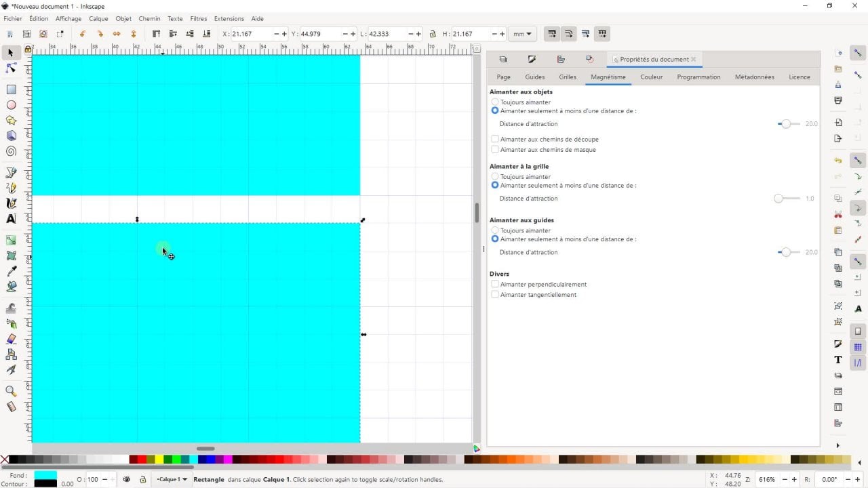Open the Chemin menu
Screen dimensions: 868x488
[149, 19]
